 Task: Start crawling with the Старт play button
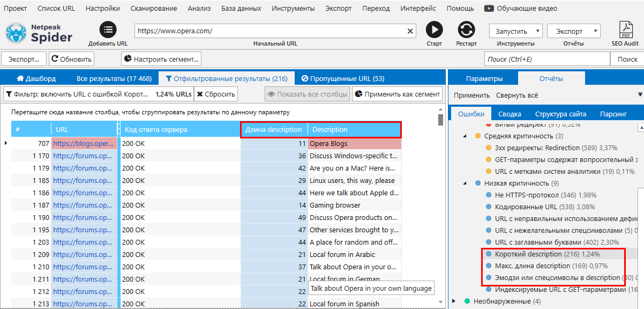click(434, 30)
